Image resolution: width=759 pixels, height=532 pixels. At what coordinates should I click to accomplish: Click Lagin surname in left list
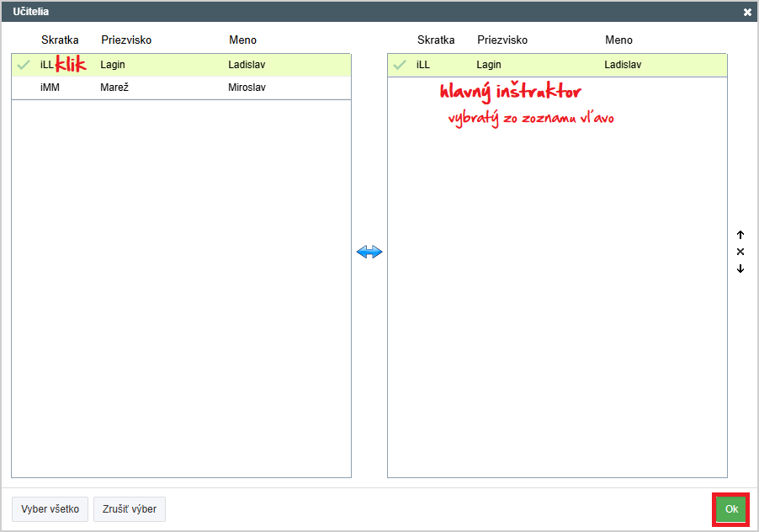click(x=112, y=65)
